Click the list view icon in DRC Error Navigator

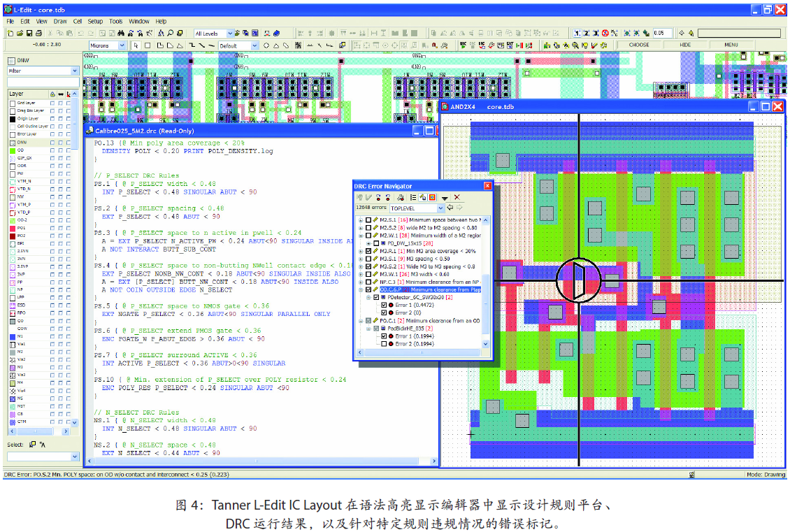click(413, 197)
